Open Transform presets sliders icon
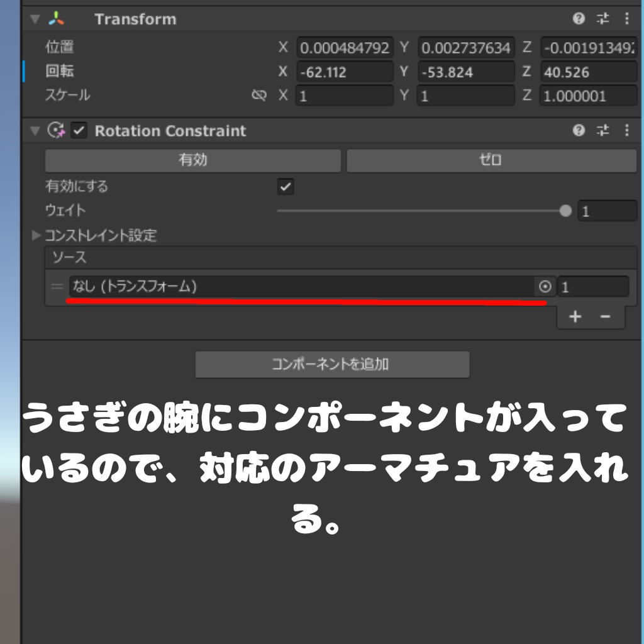 coord(603,18)
